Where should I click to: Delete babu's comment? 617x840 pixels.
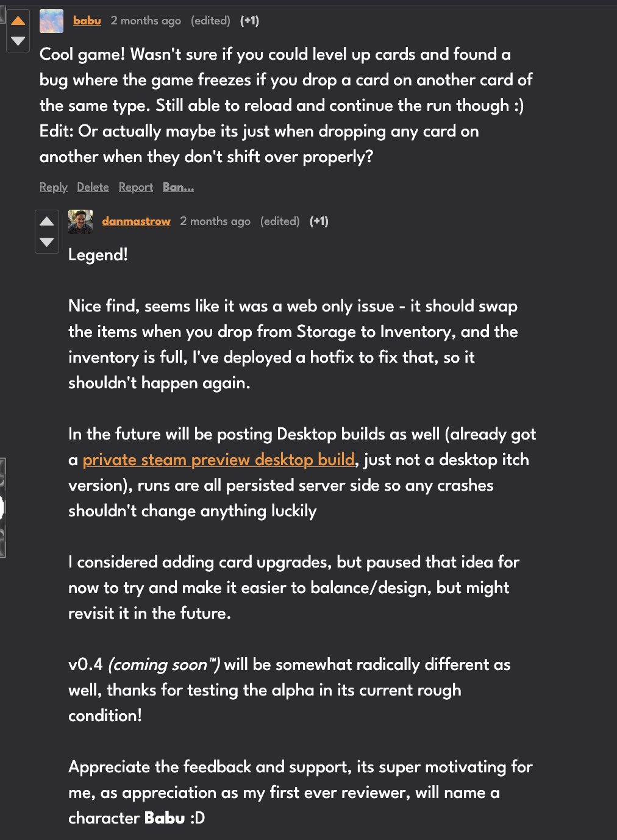(x=93, y=187)
